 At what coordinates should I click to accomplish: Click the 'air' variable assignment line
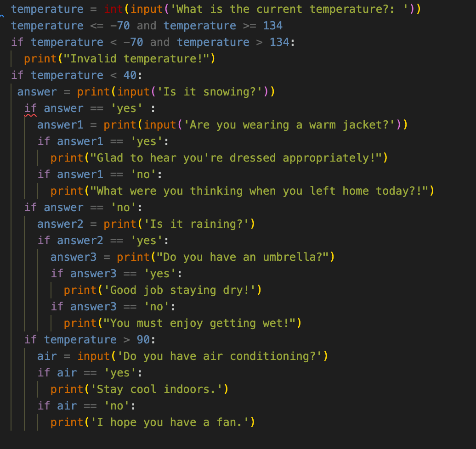(46, 356)
